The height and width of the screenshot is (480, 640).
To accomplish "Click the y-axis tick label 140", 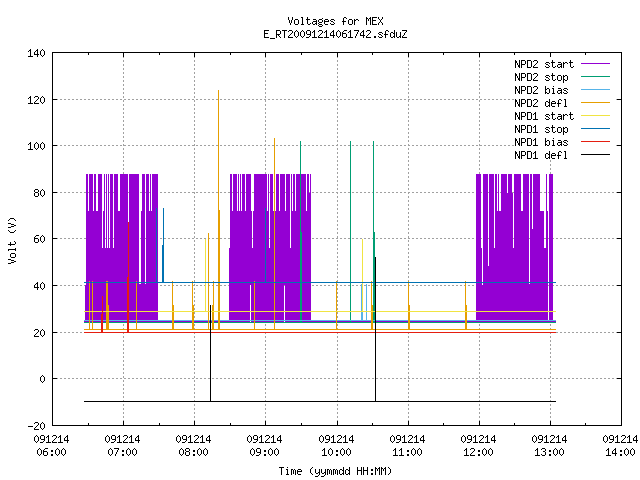I will (36, 53).
